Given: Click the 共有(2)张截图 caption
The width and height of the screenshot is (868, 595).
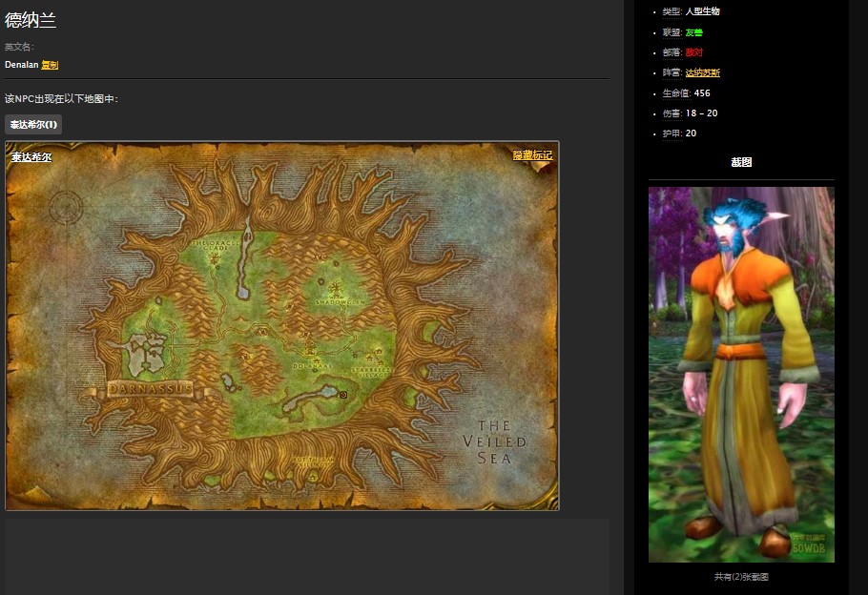Looking at the screenshot, I should [x=741, y=577].
